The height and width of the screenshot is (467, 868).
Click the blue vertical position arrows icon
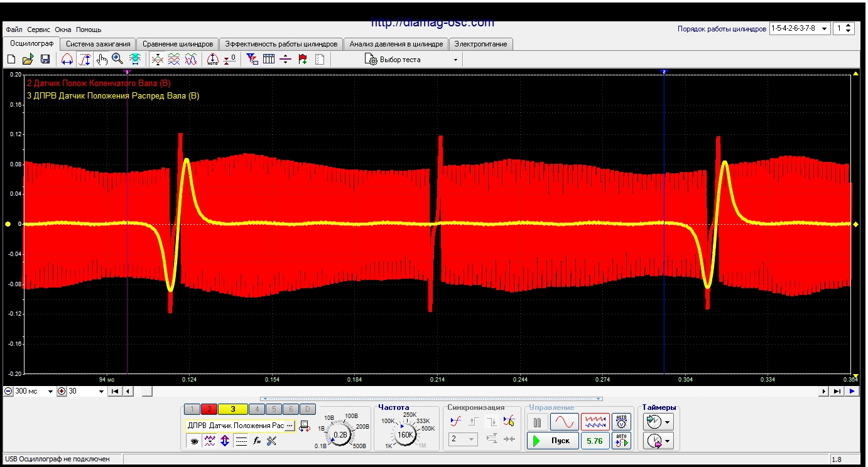(225, 441)
